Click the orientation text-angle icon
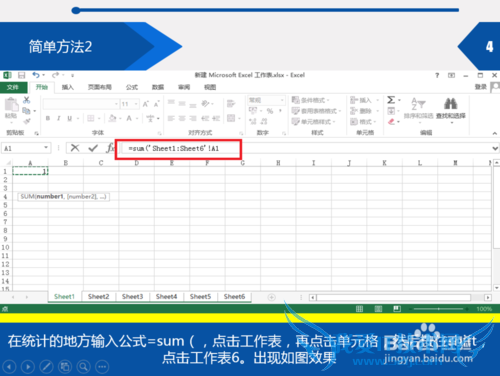The image size is (500, 376). [x=205, y=104]
